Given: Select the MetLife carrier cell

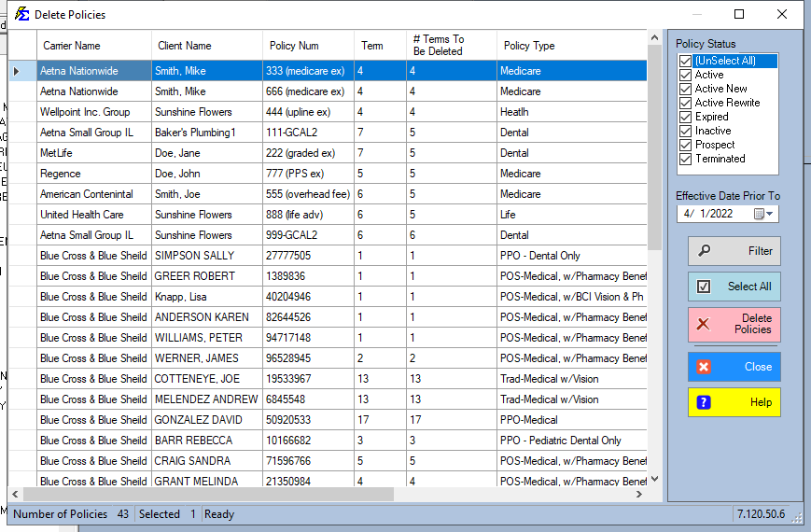Looking at the screenshot, I should 94,153.
